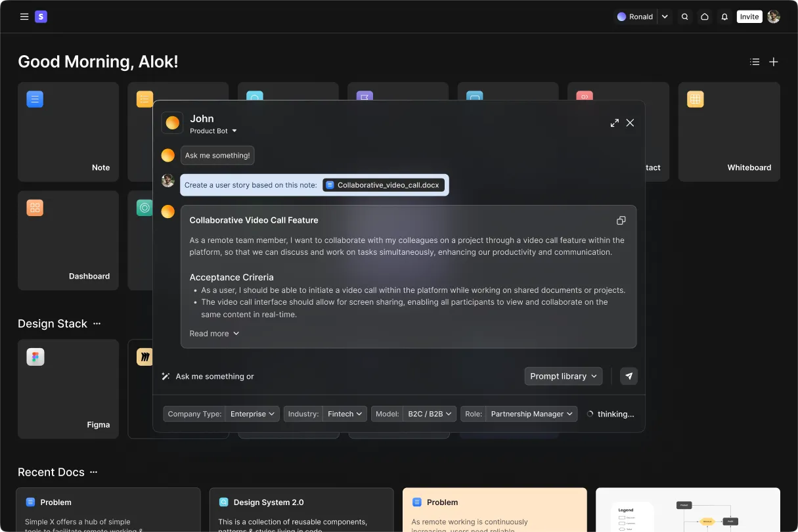Image resolution: width=798 pixels, height=532 pixels.
Task: Open the Recent Docs more options menu
Action: click(94, 472)
